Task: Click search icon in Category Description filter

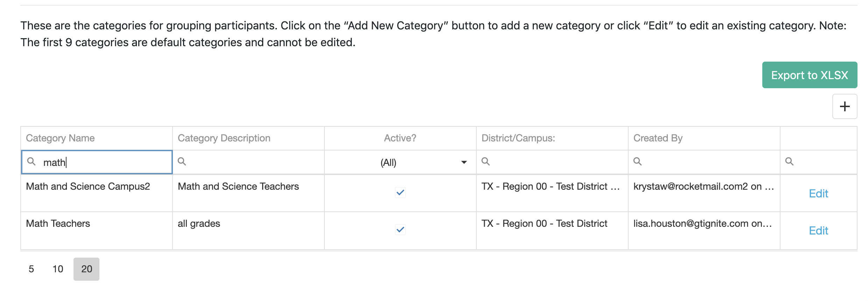Action: pyautogui.click(x=182, y=161)
